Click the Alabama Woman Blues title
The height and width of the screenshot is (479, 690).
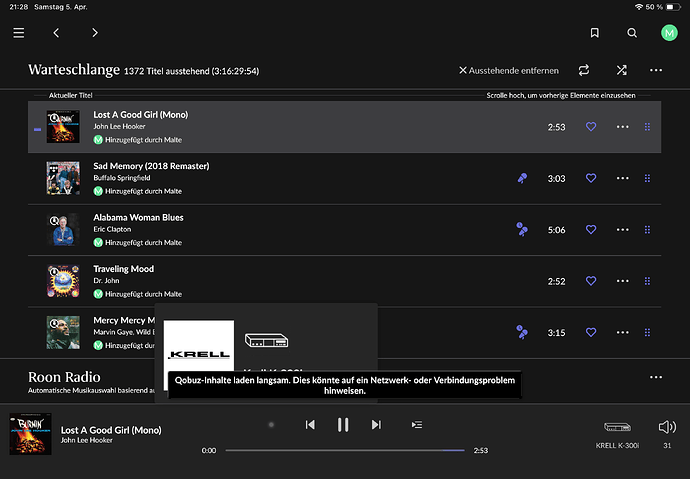tap(138, 218)
